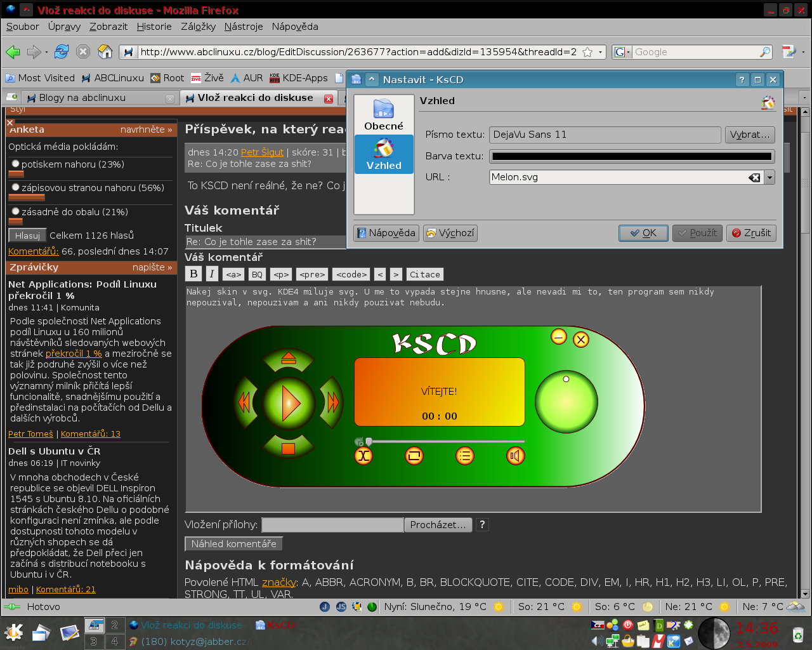Click the dialog's context help question mark
The width and height of the screenshot is (812, 650).
(x=742, y=79)
